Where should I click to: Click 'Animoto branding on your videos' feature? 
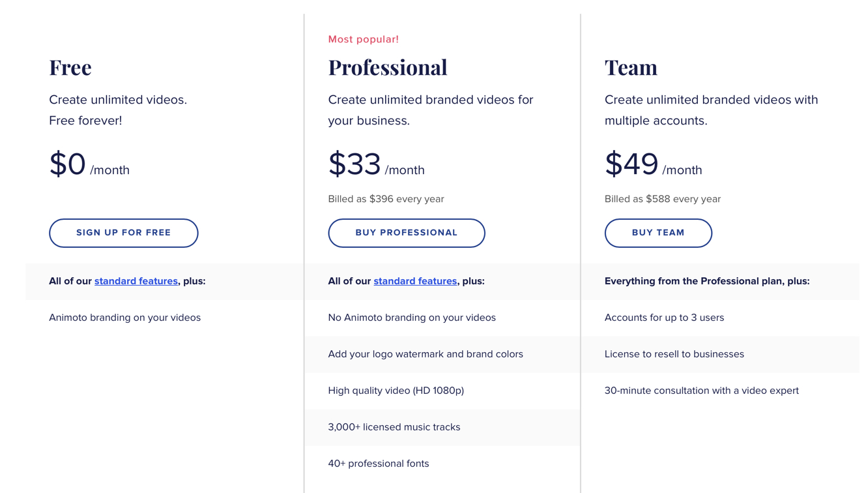click(124, 318)
